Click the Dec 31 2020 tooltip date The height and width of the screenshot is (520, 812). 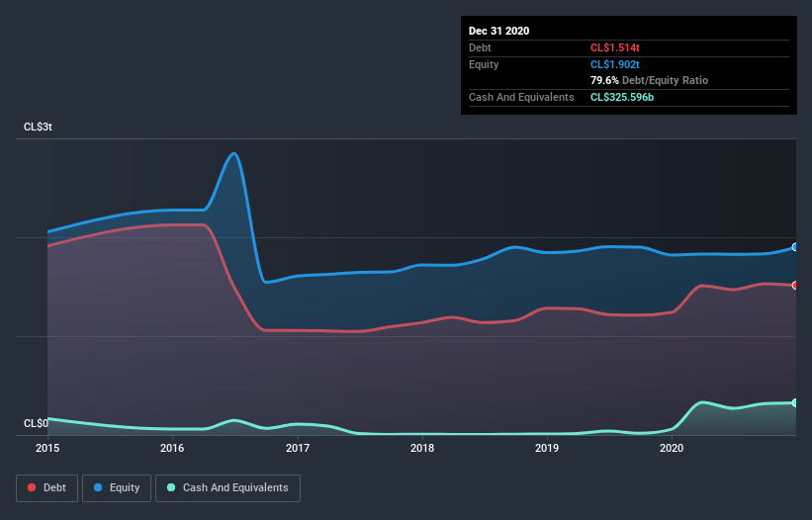pyautogui.click(x=498, y=31)
